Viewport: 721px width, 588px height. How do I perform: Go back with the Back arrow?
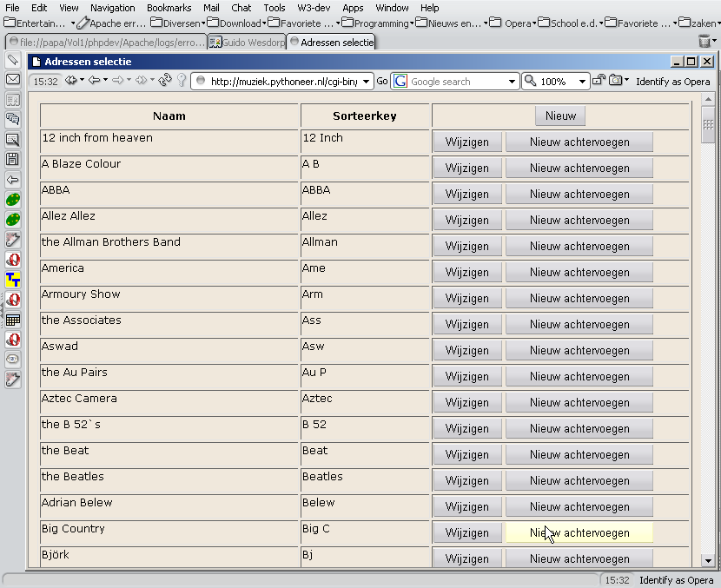[95, 81]
